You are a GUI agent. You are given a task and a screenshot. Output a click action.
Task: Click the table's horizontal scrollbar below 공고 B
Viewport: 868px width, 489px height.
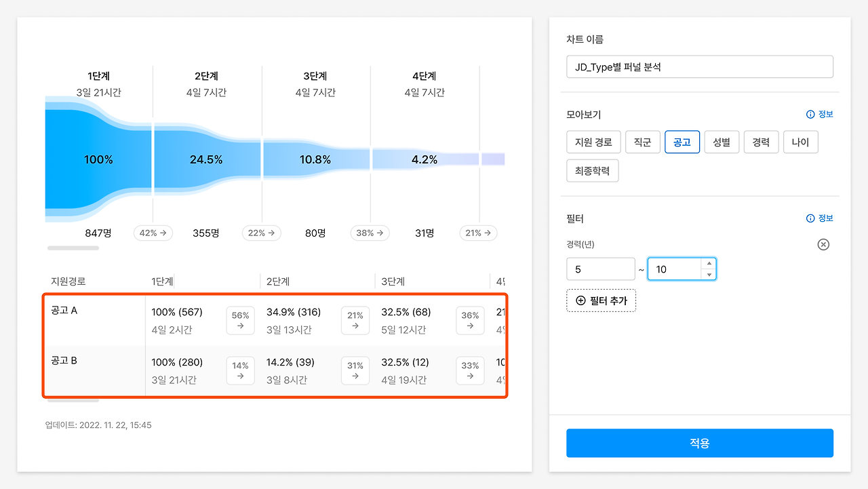pos(73,400)
